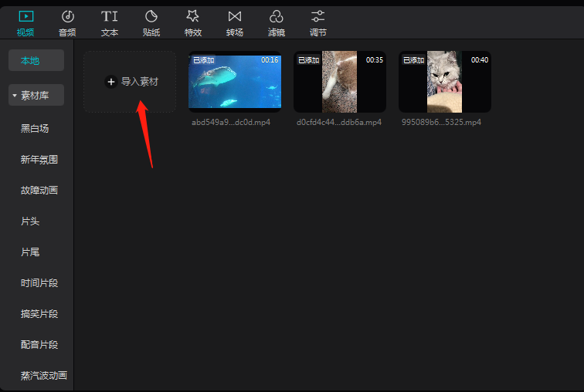Select the 本地 (Local) tab

(x=30, y=60)
